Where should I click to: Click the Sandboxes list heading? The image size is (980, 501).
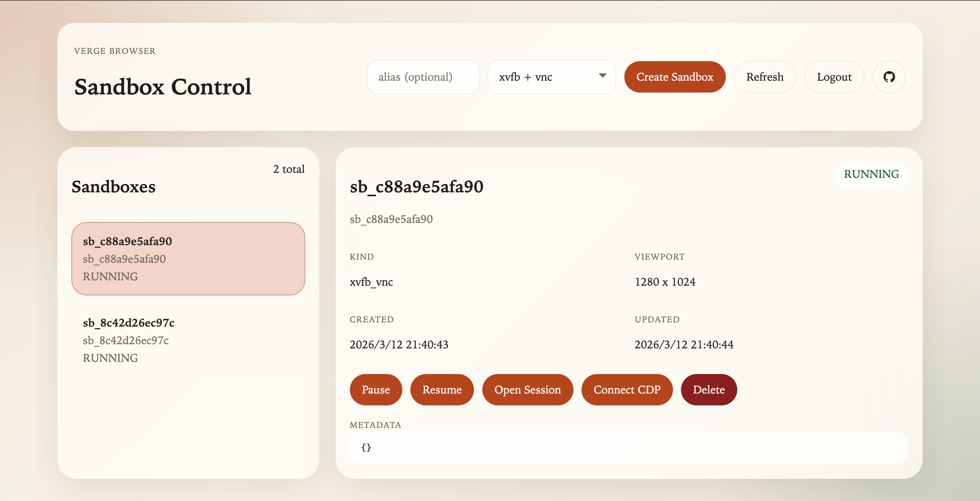114,187
